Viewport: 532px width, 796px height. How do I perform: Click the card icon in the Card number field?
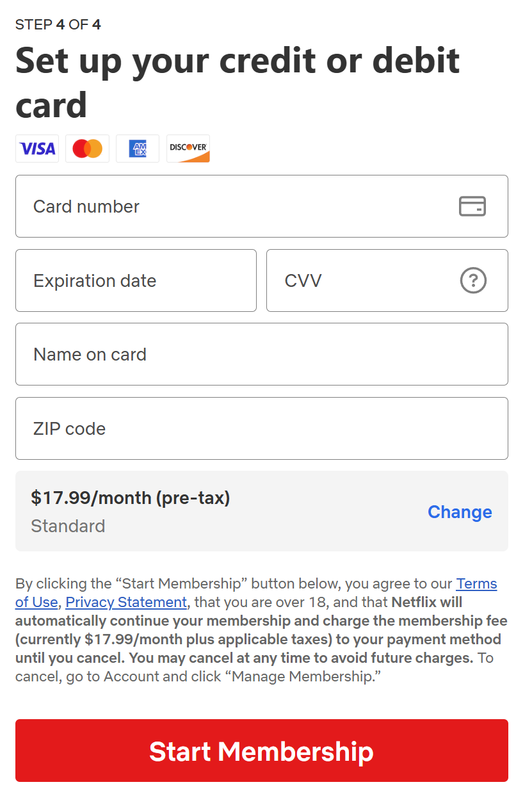(x=472, y=206)
